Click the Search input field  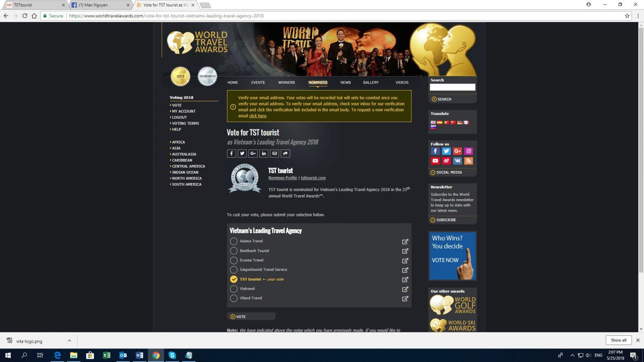[452, 87]
